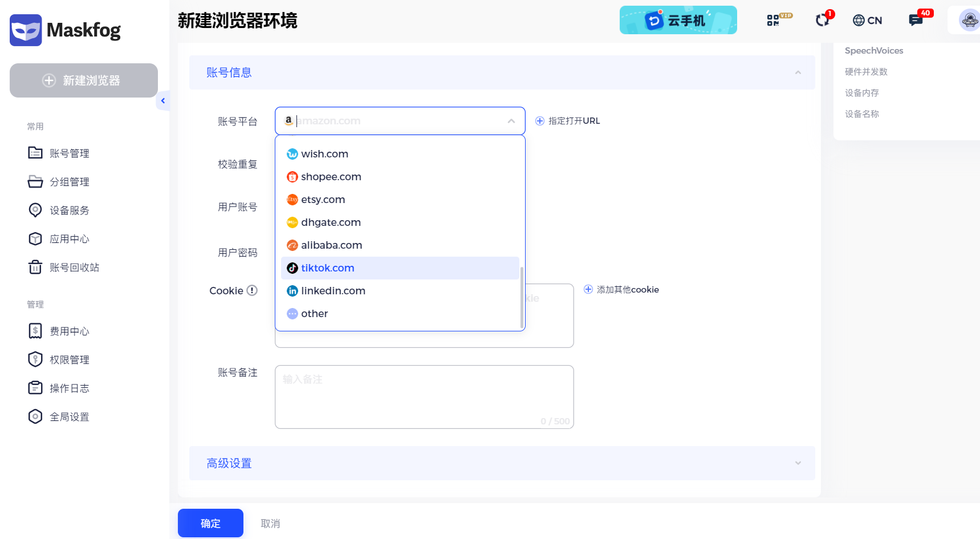Click the 账号平台 dropdown field
Image resolution: width=980 pixels, height=539 pixels.
(400, 121)
